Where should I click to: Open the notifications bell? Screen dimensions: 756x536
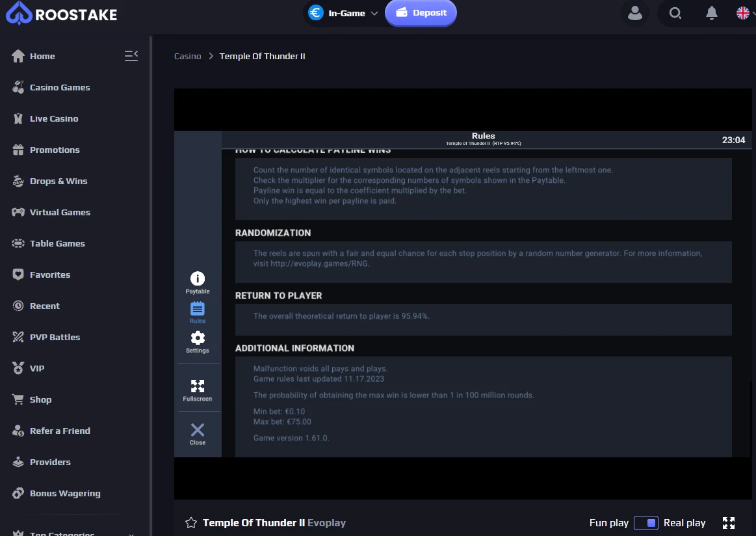pos(712,13)
